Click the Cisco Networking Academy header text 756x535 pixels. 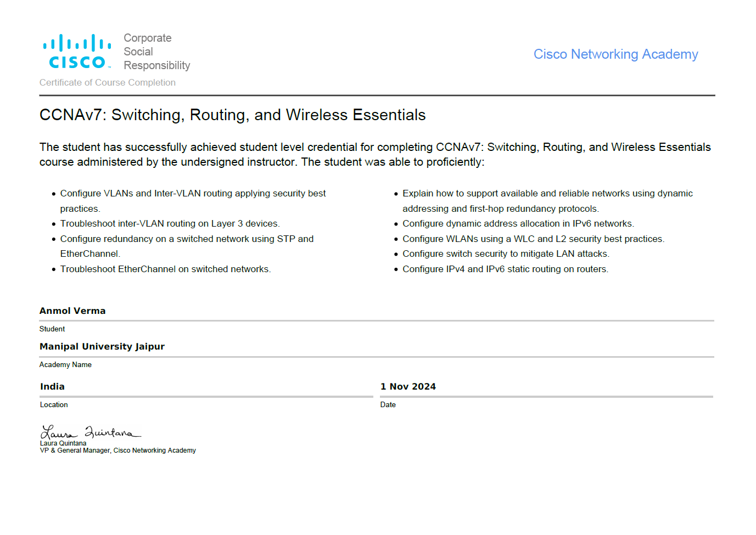[615, 54]
